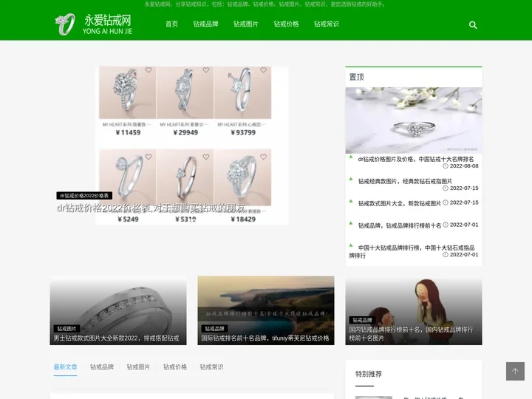Viewport: 532px width, 399px height.
Task: Click the scroll-to-top arrow button
Action: 515,371
